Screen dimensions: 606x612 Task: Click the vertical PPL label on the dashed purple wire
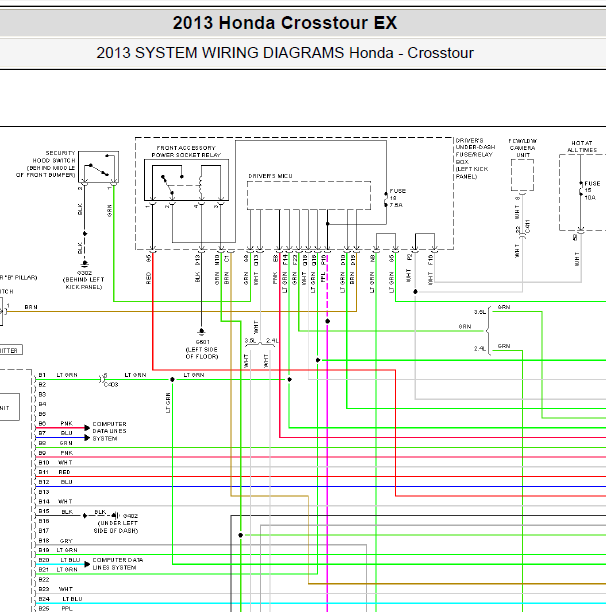tap(323, 277)
